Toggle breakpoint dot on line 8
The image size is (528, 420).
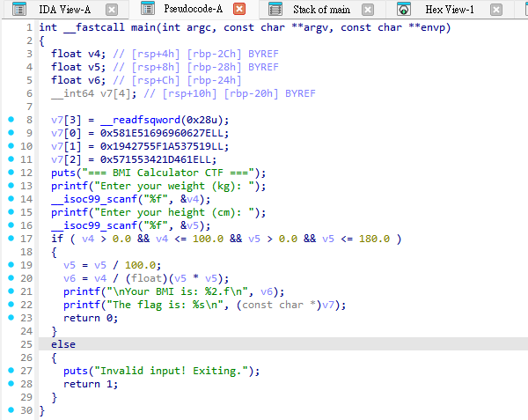[x=11, y=119]
